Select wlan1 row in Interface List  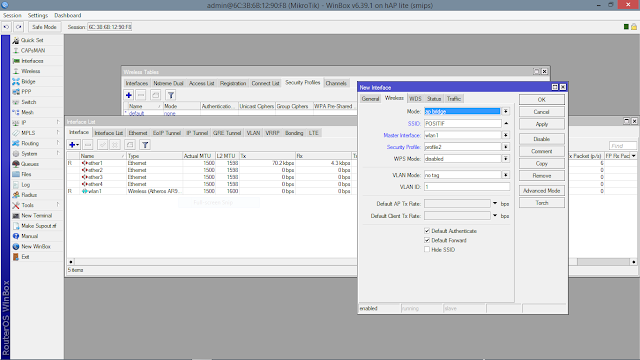coord(212,191)
